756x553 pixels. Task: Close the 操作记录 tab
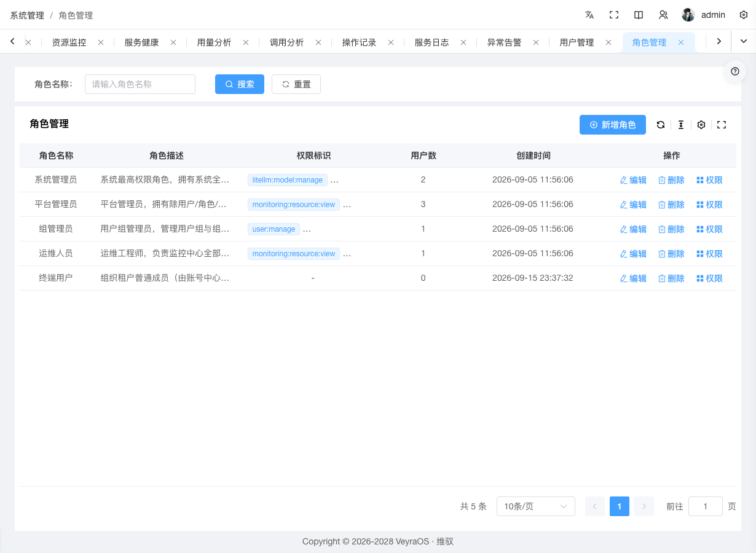pos(391,42)
